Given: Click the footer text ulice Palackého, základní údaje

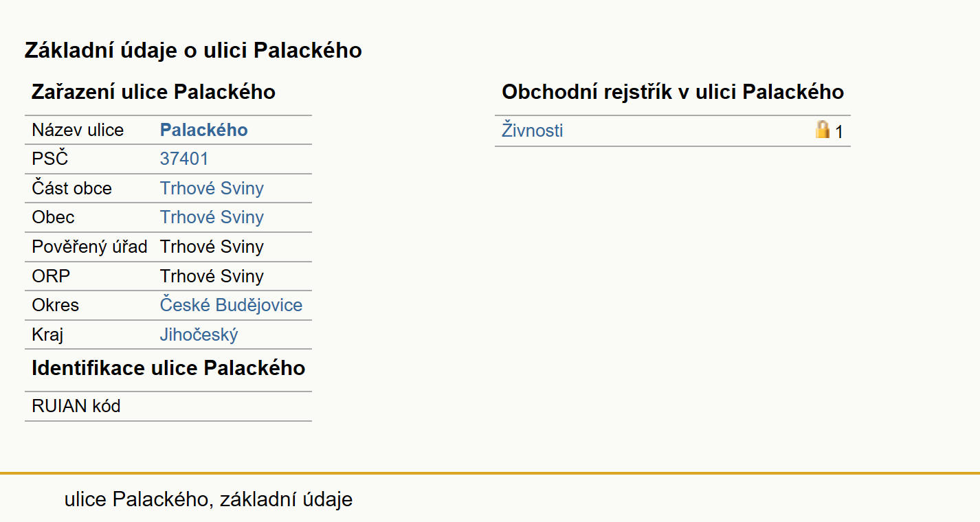Looking at the screenshot, I should [x=208, y=499].
